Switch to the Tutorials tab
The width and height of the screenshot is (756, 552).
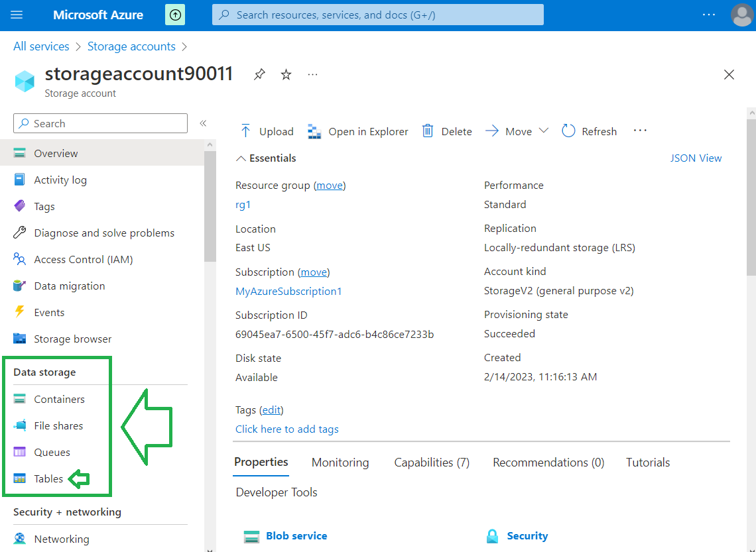[x=648, y=463]
